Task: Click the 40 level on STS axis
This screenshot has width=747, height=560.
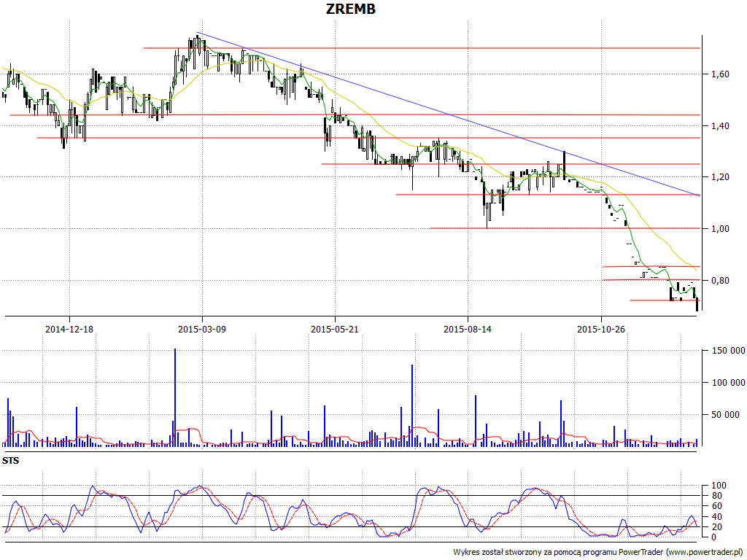Action: [x=716, y=517]
